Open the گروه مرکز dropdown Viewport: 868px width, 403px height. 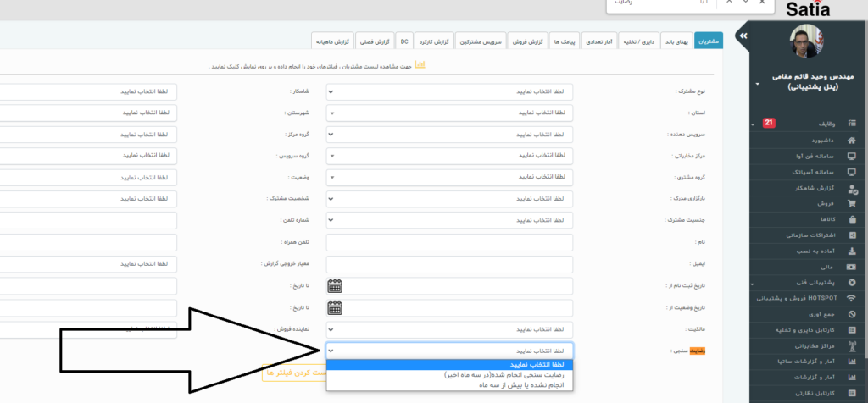coord(88,135)
